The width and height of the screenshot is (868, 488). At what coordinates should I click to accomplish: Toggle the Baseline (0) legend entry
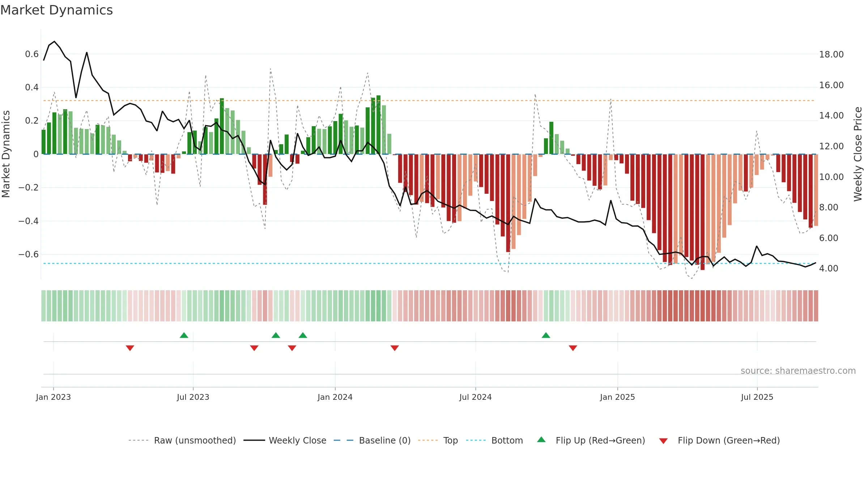[372, 441]
